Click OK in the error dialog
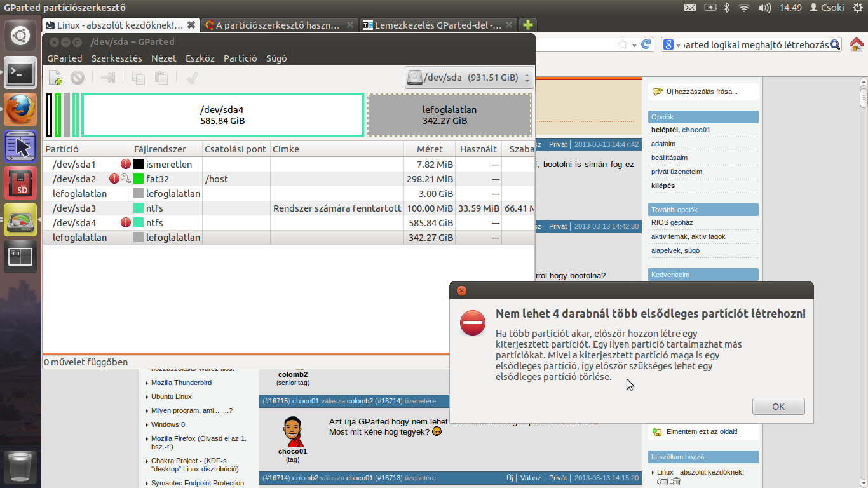 point(778,407)
